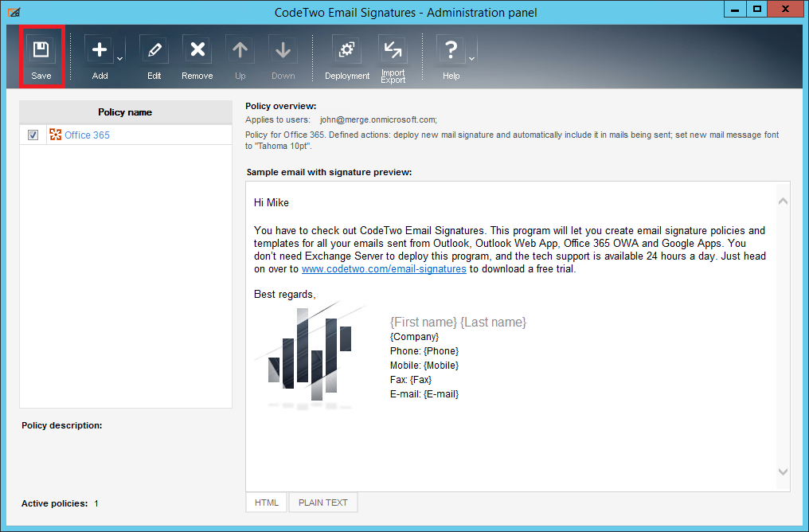Click the preview scroll down arrow

783,471
